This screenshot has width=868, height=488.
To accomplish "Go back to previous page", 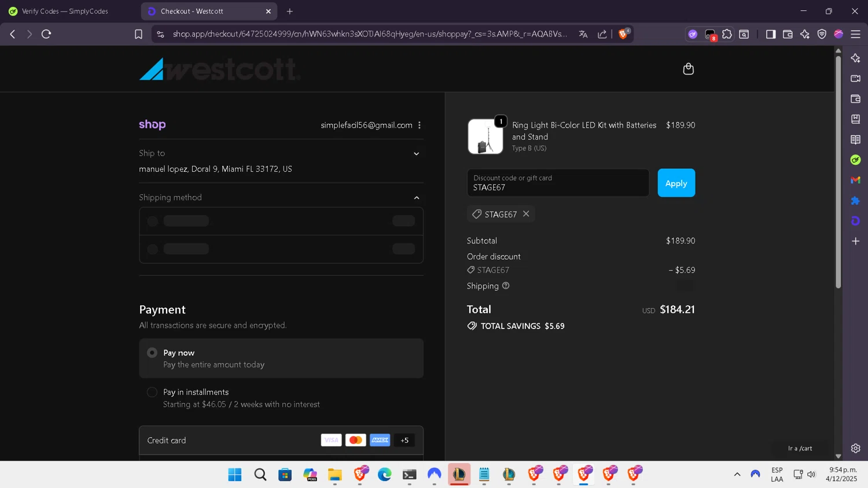I will (x=13, y=34).
